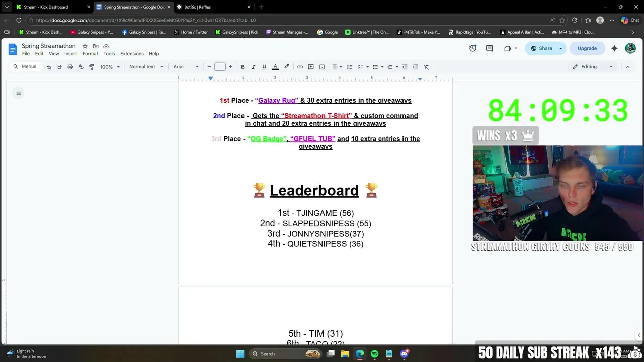This screenshot has height=362, width=644.
Task: Toggle italic formatting
Action: [x=253, y=67]
